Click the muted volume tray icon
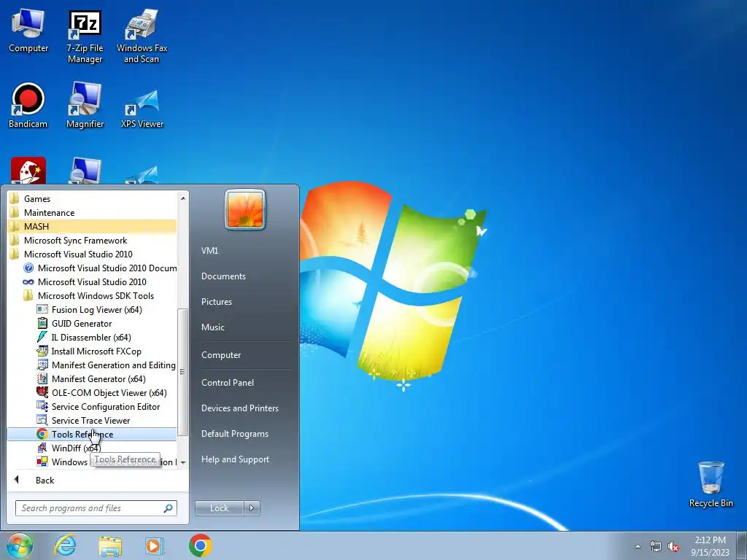Viewport: 747px width, 560px height. tap(673, 547)
